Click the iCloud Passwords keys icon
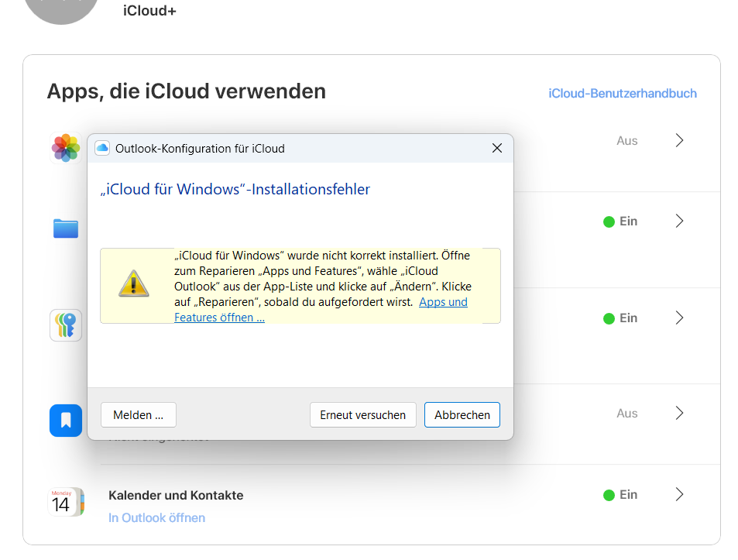 click(x=66, y=325)
